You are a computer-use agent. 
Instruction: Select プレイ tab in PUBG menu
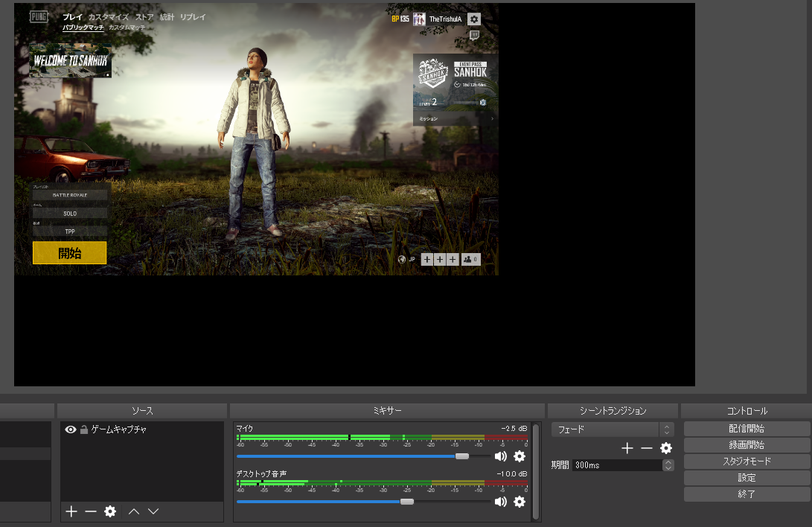pyautogui.click(x=72, y=17)
